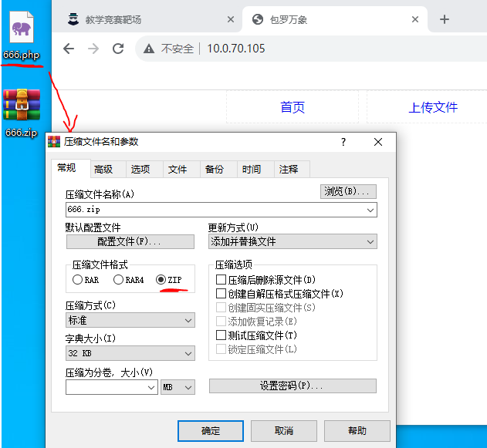The height and width of the screenshot is (448, 487).
Task: Open the 字典大小 dropdown showing 32 KB
Action: [130, 353]
